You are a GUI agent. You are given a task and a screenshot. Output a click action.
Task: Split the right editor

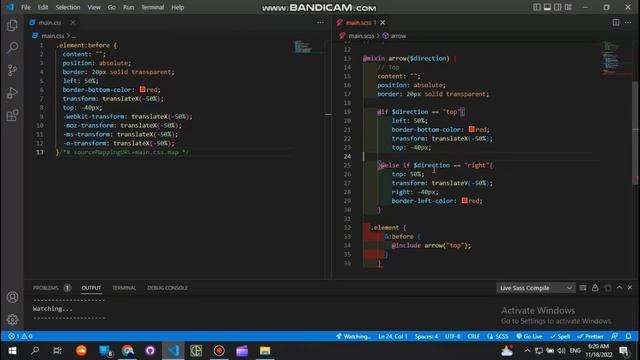coord(616,22)
